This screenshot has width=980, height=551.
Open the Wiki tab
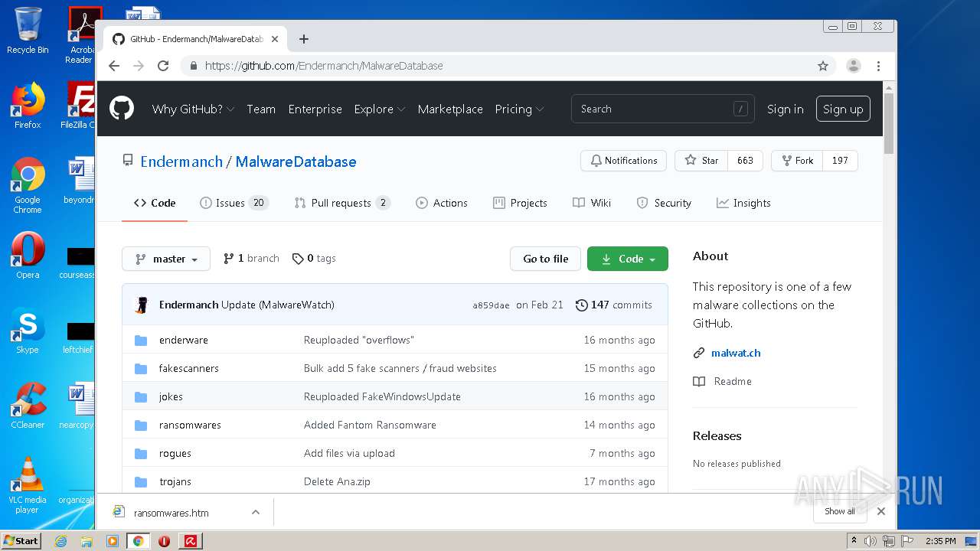tap(592, 203)
